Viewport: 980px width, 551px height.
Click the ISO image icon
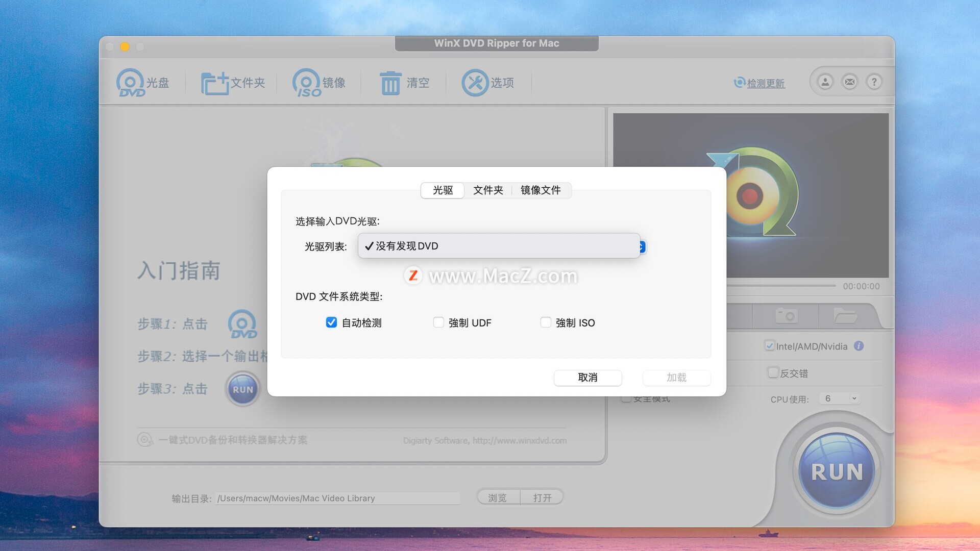click(x=306, y=83)
